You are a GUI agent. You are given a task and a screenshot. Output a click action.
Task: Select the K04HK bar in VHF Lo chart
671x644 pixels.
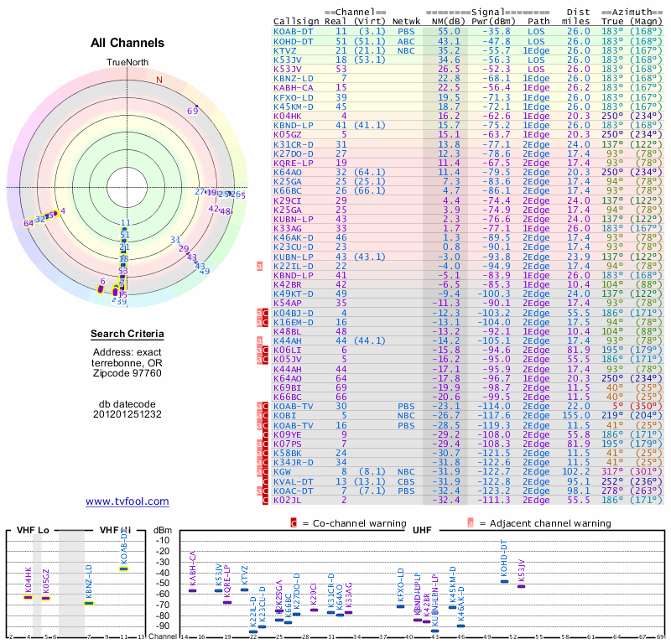tap(28, 597)
